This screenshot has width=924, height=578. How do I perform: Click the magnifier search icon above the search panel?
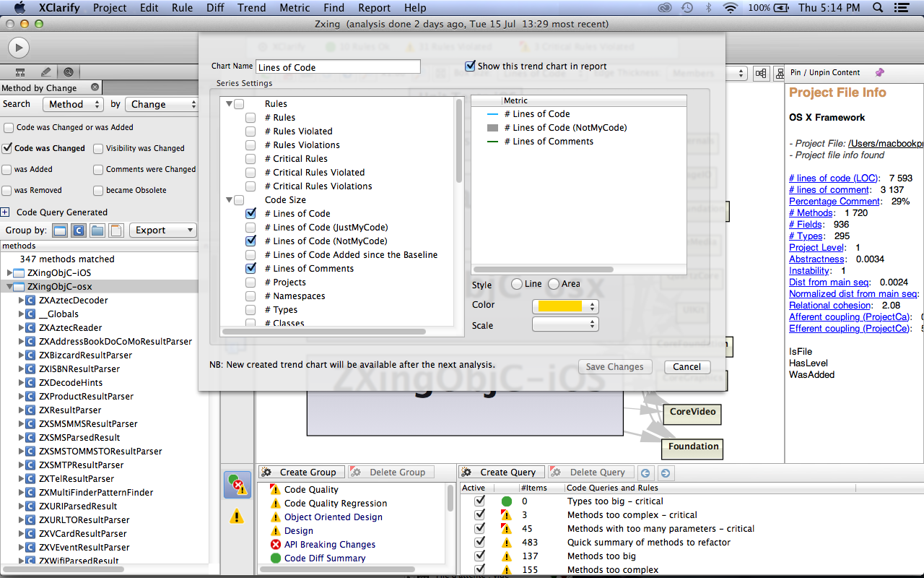click(69, 72)
